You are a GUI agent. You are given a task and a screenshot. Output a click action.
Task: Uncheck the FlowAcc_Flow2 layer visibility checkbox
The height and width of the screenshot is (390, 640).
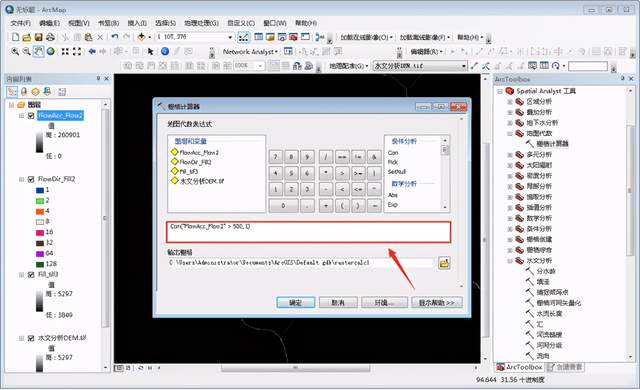click(31, 116)
